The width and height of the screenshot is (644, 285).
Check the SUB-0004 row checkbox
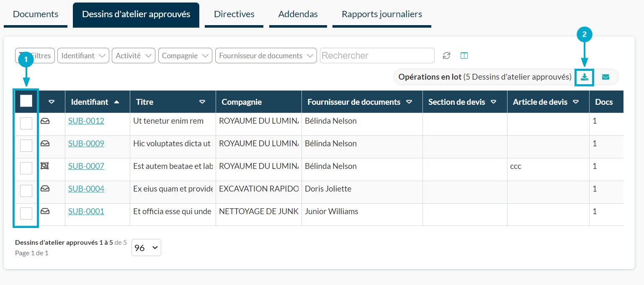pos(26,191)
